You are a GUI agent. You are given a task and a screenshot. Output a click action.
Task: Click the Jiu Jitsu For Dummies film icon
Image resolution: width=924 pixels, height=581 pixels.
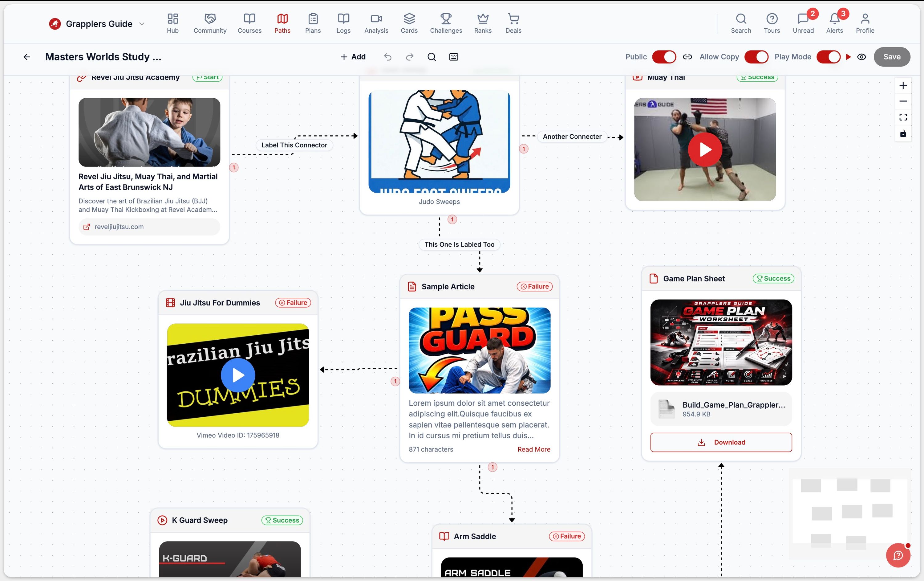[170, 303]
